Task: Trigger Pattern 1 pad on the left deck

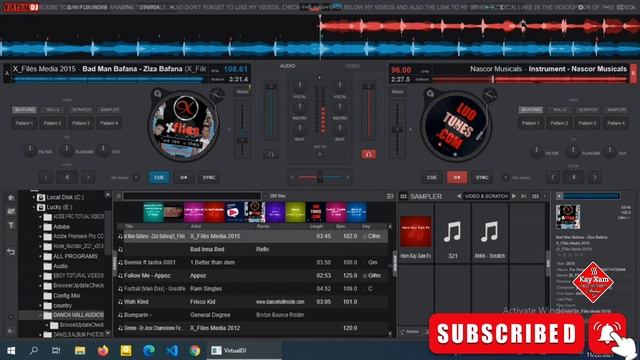Action: click(24, 123)
